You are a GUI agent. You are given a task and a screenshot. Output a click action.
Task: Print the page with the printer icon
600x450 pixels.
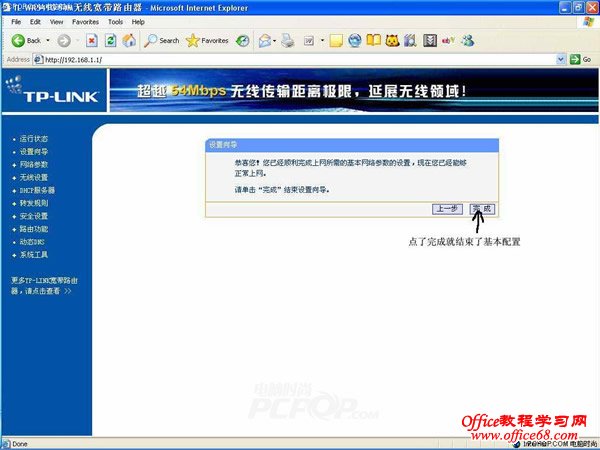click(288, 41)
